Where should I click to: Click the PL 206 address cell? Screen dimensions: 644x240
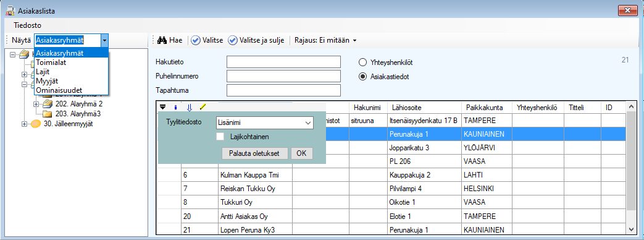tap(425, 161)
